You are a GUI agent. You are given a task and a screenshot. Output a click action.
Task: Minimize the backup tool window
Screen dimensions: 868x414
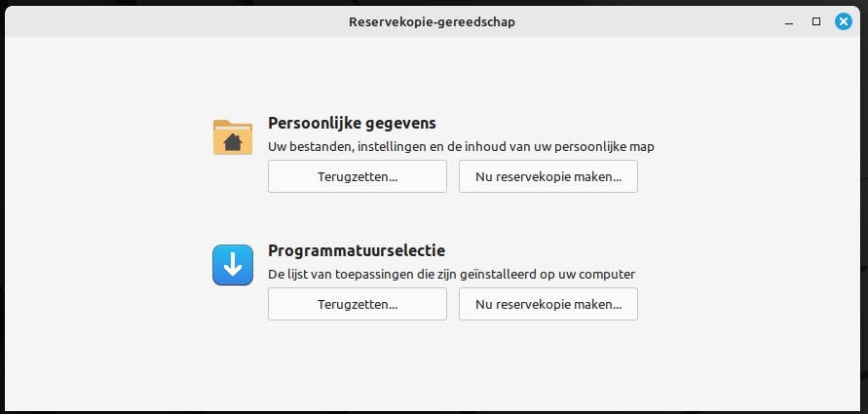(789, 21)
